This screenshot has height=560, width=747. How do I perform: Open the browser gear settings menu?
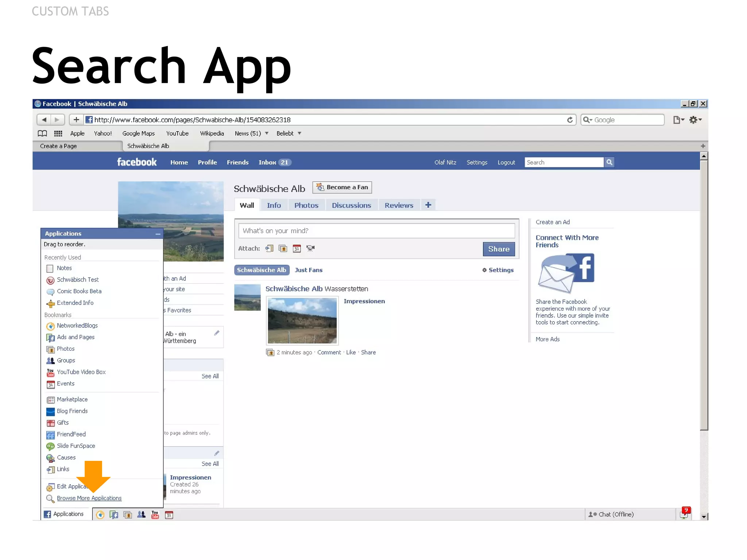coord(695,120)
